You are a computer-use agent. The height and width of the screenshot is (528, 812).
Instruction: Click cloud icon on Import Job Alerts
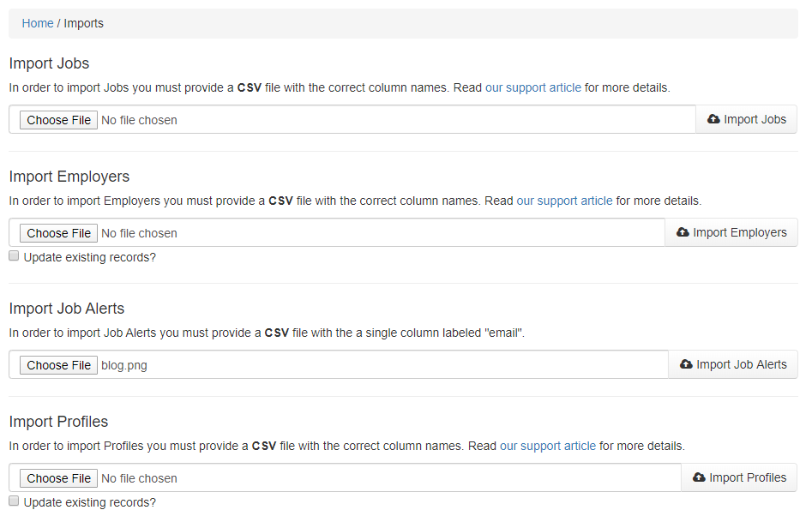click(x=686, y=365)
